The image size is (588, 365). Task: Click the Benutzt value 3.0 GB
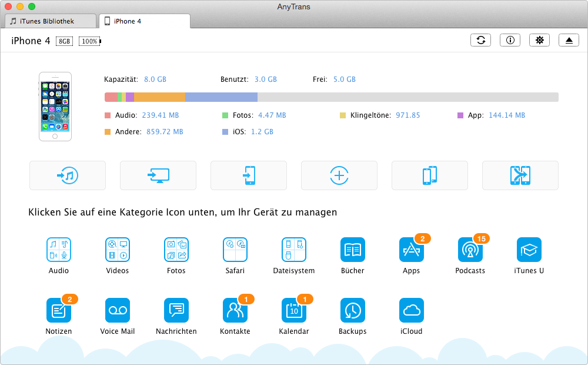(266, 79)
